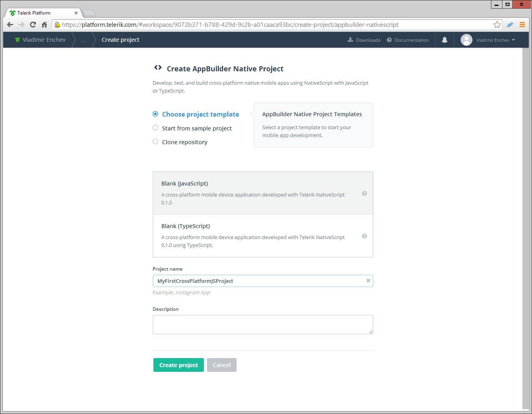Click the Description text area
The image size is (532, 414).
tap(263, 325)
